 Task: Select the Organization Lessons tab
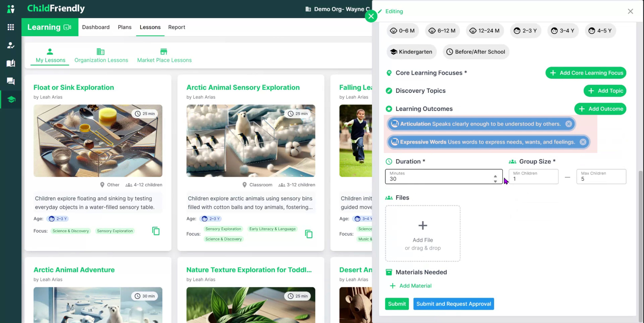point(101,56)
